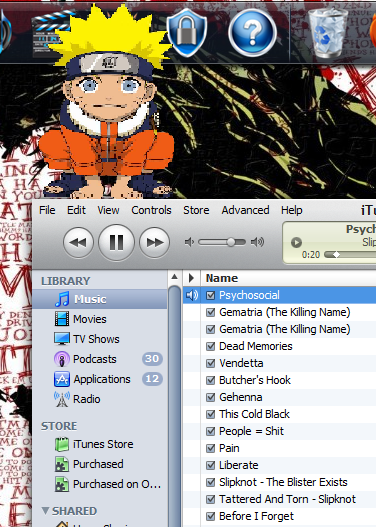Select the song 'Before I Forget'

pyautogui.click(x=256, y=516)
